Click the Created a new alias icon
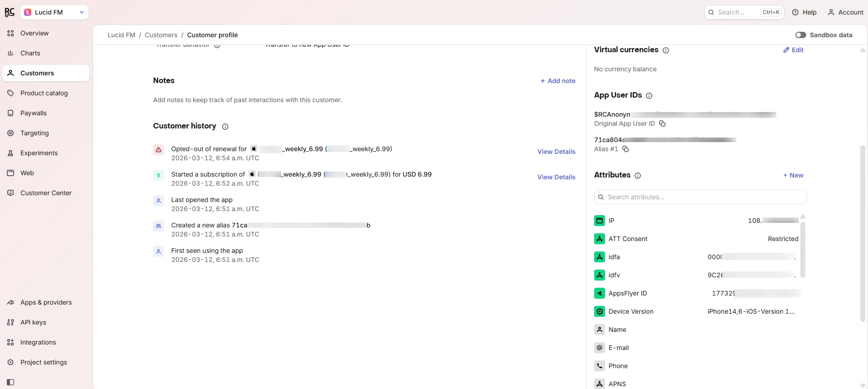Screen dimensions: 868x389 (x=159, y=226)
